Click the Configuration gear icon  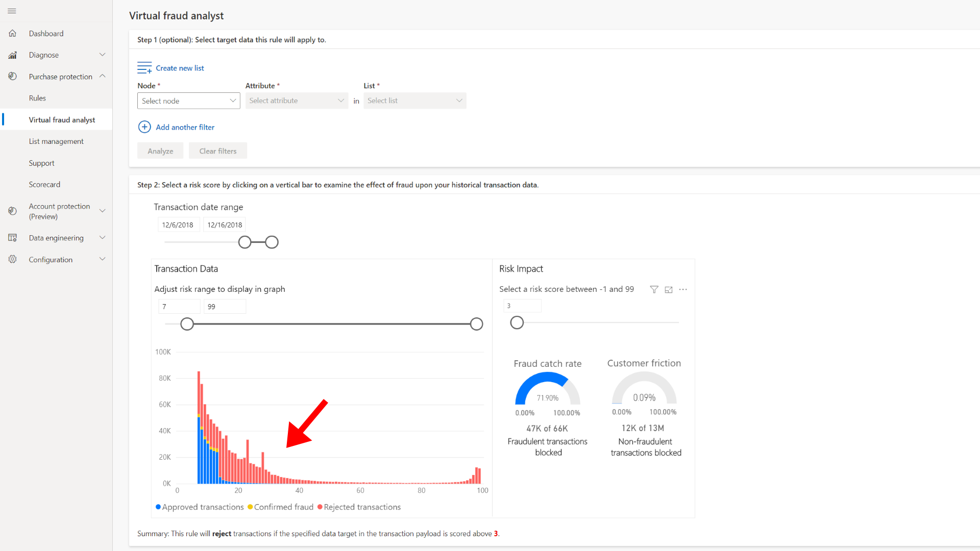(x=13, y=259)
